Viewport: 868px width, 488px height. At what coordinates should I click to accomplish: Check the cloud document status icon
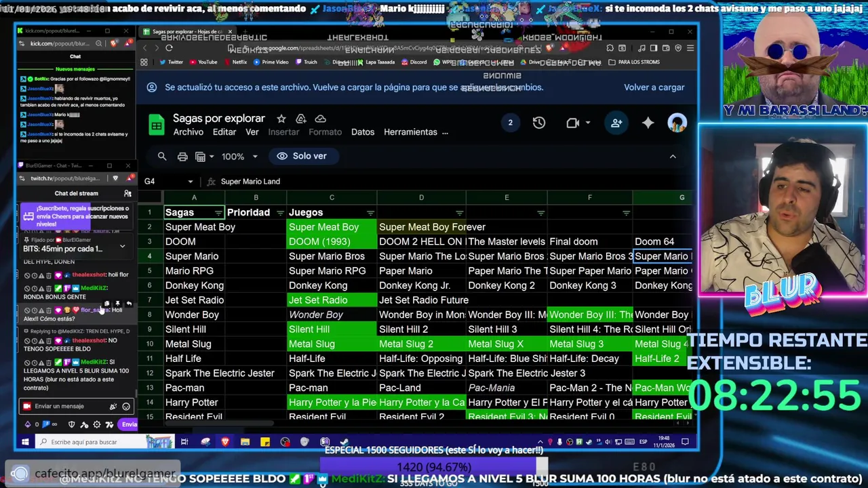(x=321, y=119)
